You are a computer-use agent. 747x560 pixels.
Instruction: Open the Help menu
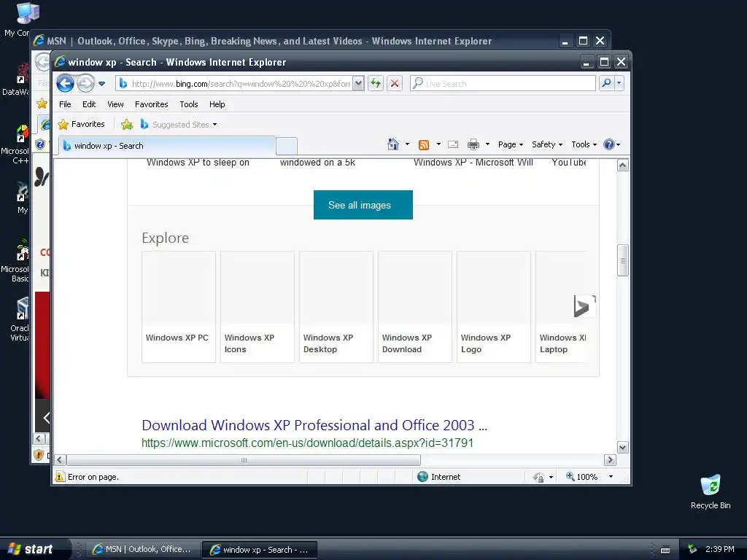[x=217, y=104]
